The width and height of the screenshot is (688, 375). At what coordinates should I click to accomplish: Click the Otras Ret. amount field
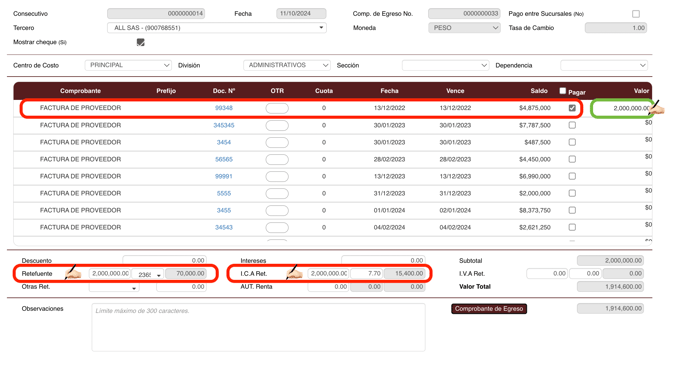pyautogui.click(x=181, y=287)
